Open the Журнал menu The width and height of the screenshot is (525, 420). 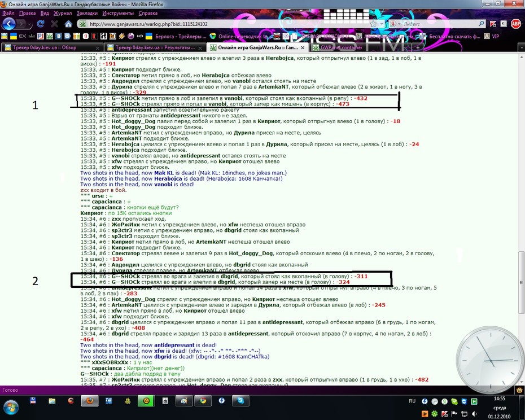coord(63,14)
